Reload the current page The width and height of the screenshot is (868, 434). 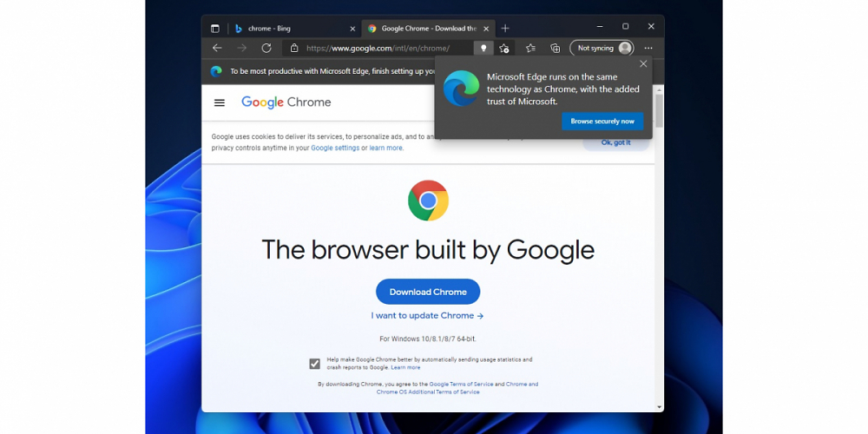tap(266, 48)
